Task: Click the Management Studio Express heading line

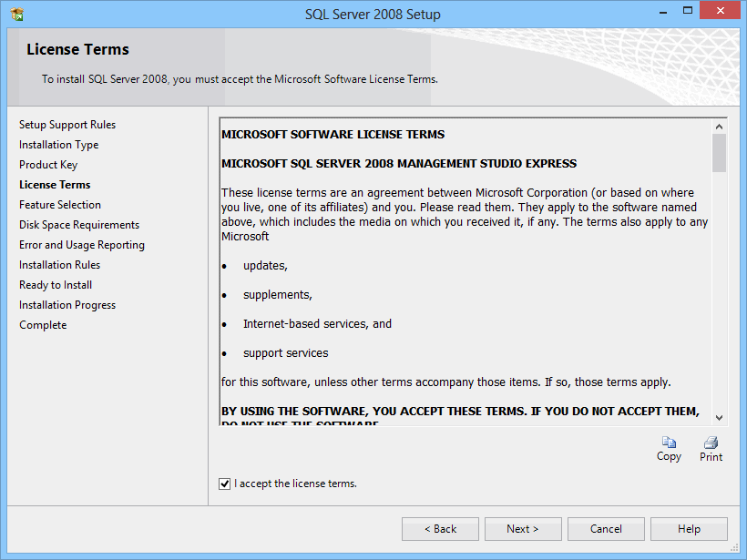Action: (x=399, y=164)
